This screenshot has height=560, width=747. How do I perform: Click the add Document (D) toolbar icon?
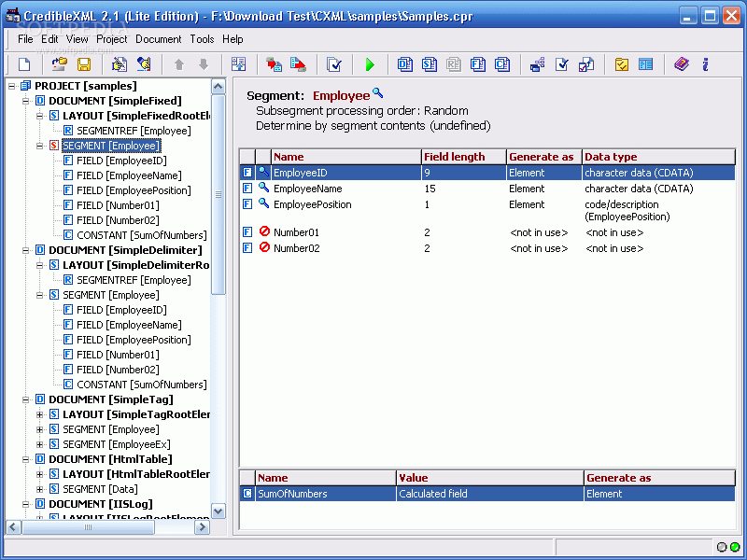point(405,64)
